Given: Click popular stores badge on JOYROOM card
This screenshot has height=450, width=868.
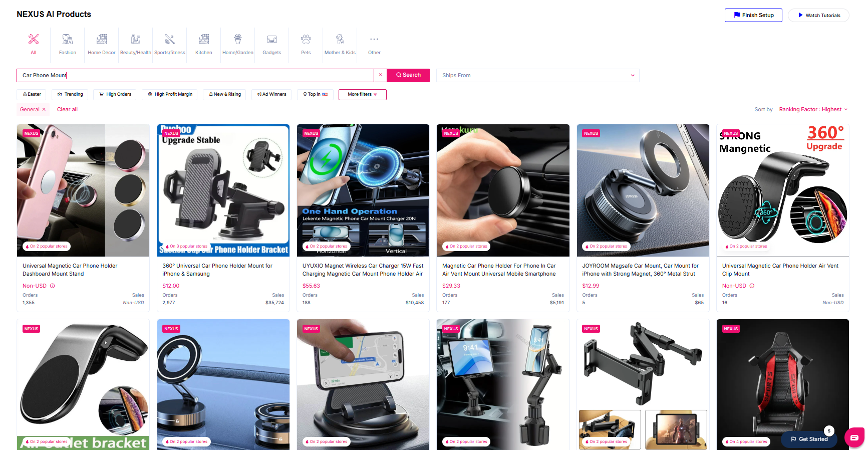Looking at the screenshot, I should [606, 246].
